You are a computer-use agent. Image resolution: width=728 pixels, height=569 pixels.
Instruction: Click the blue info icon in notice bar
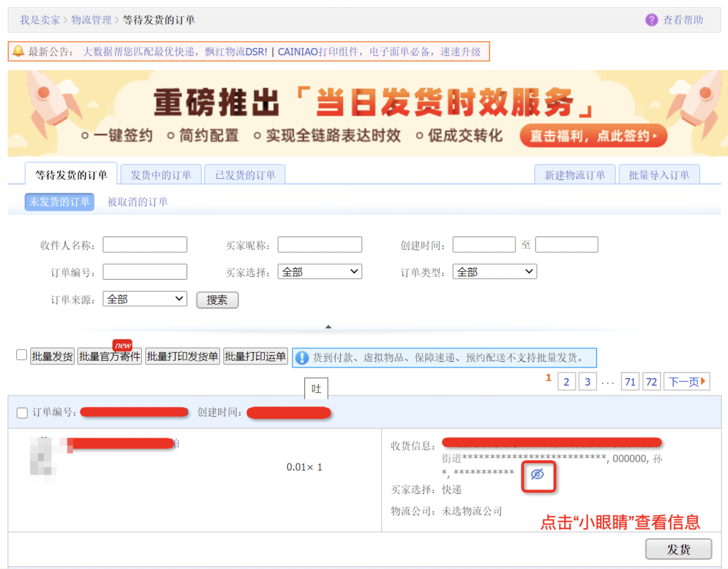(x=302, y=358)
